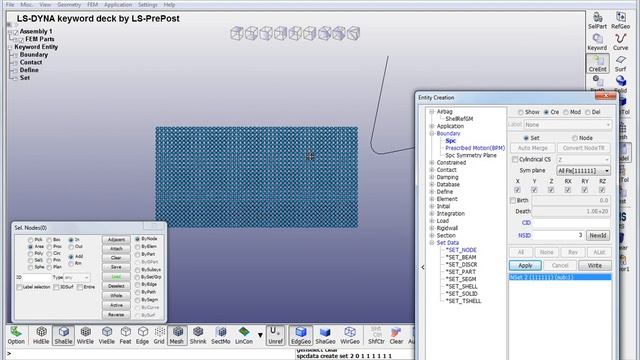Select the Curve tool icon

[620, 42]
